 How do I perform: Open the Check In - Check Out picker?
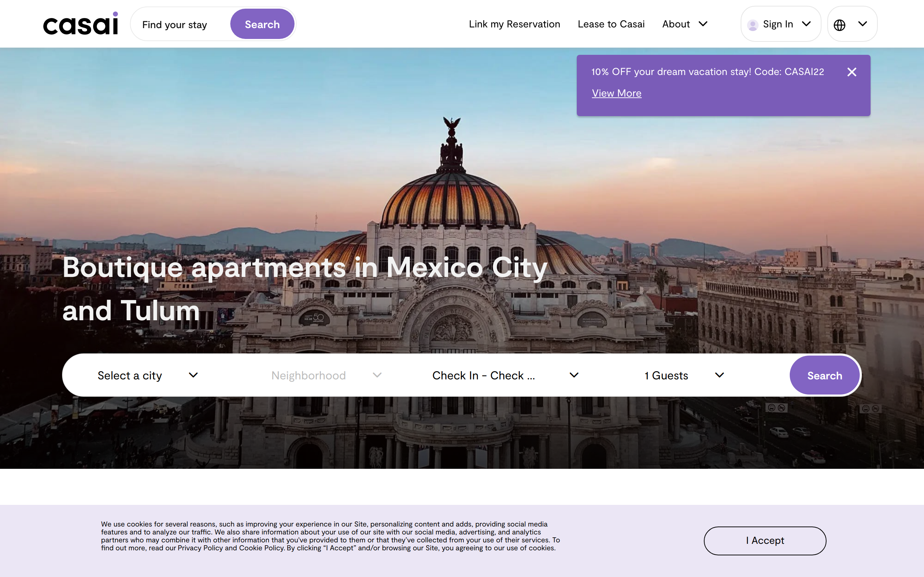(505, 375)
